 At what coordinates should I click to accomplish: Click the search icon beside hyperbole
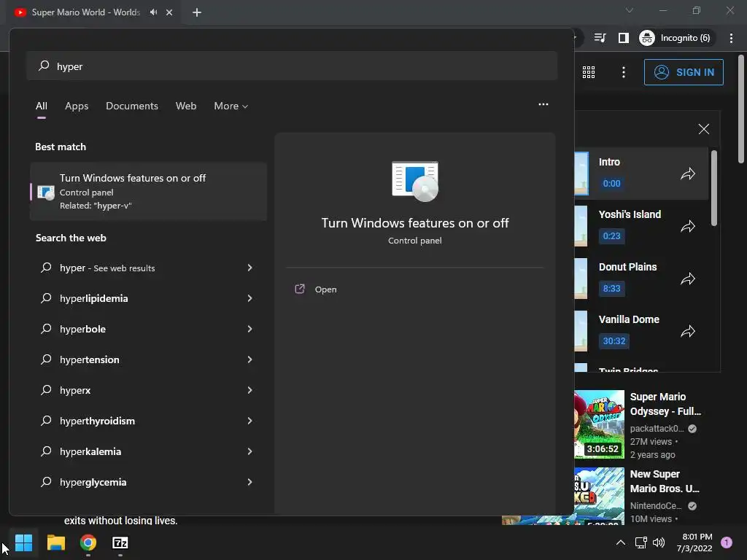tap(46, 329)
